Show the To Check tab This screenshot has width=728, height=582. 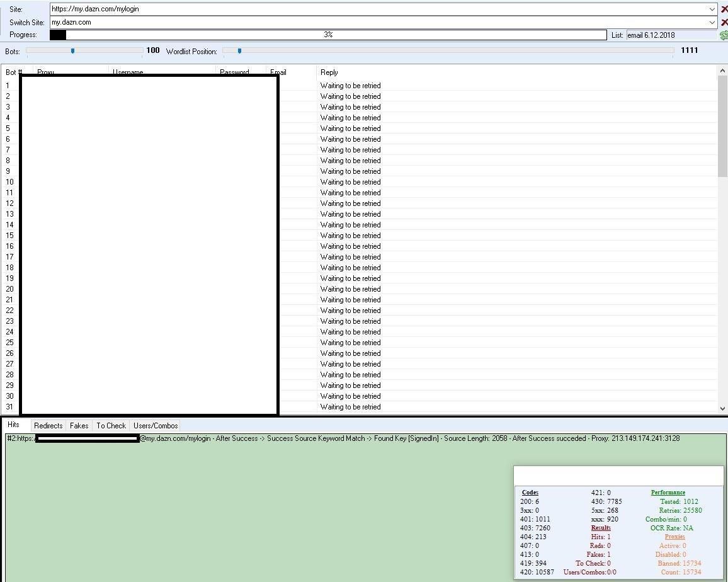click(111, 426)
